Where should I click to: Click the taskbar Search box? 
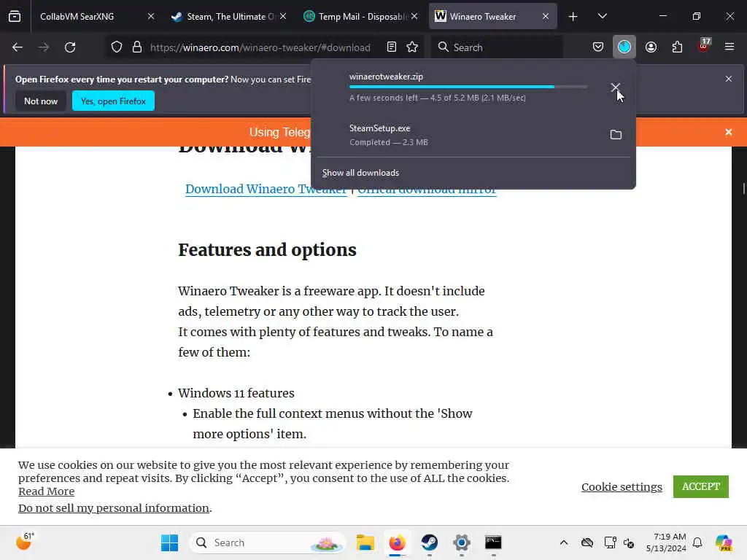coord(268,542)
